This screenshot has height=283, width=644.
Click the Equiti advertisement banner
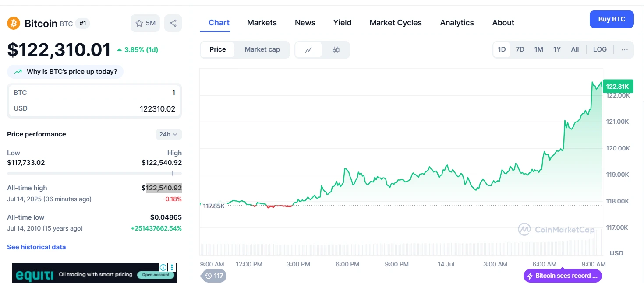coord(94,273)
